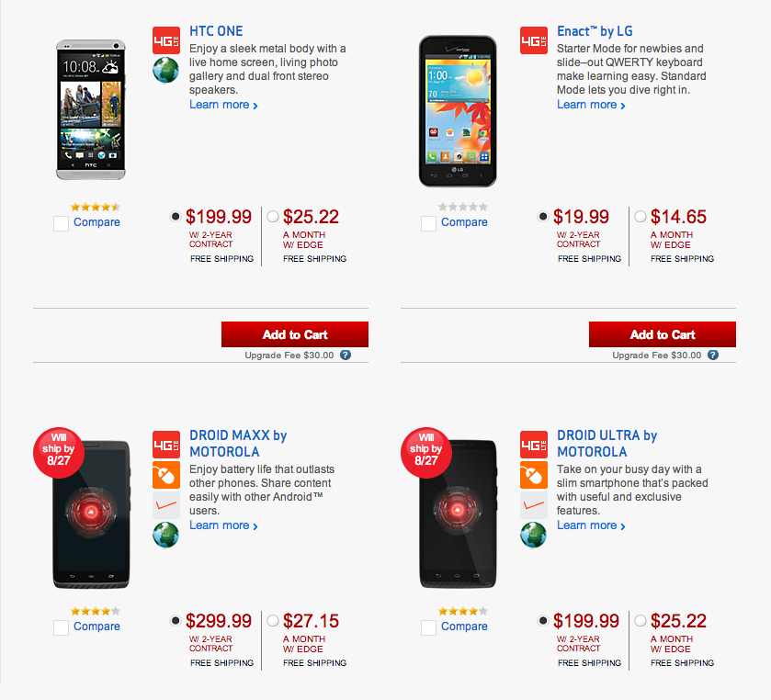771x700 pixels.
Task: Click the globe icon beside DROID ULTRA
Action: (x=534, y=535)
